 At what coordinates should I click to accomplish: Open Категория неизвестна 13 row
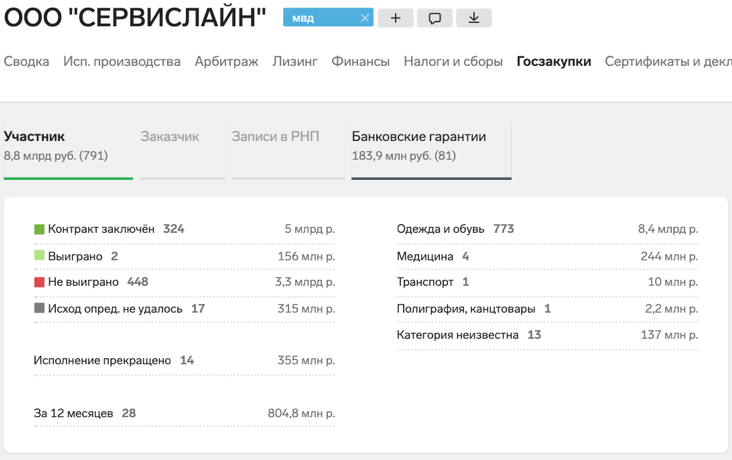click(x=548, y=335)
